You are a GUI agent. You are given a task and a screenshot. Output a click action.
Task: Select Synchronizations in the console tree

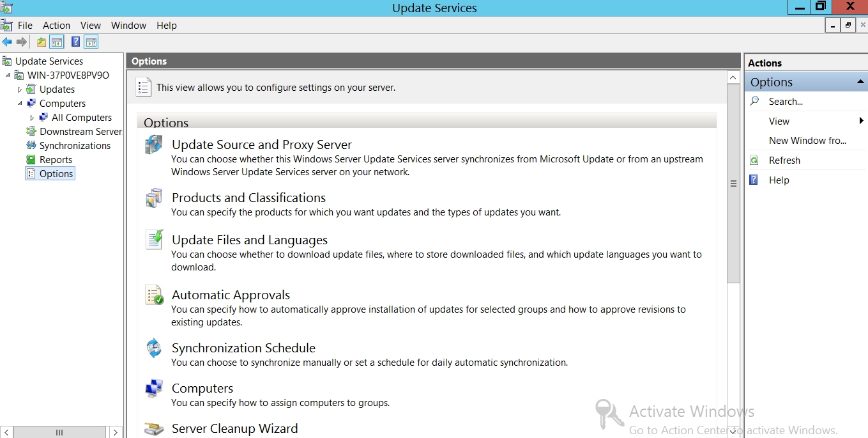point(75,146)
